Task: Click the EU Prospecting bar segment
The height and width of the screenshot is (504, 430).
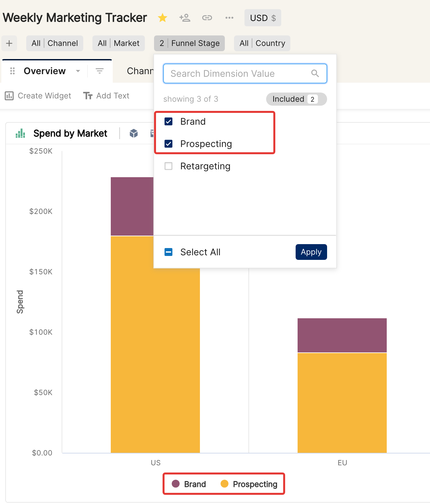Action: click(x=342, y=403)
